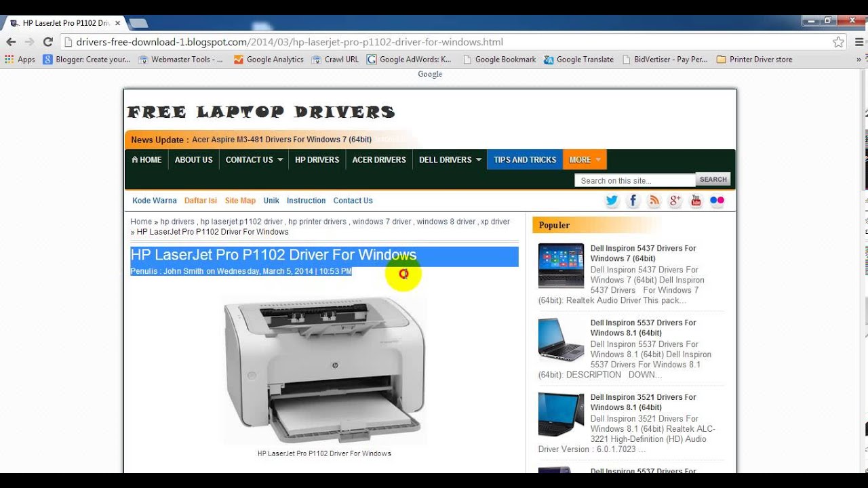
Task: Click the xp driver breadcrumb link
Action: (496, 222)
